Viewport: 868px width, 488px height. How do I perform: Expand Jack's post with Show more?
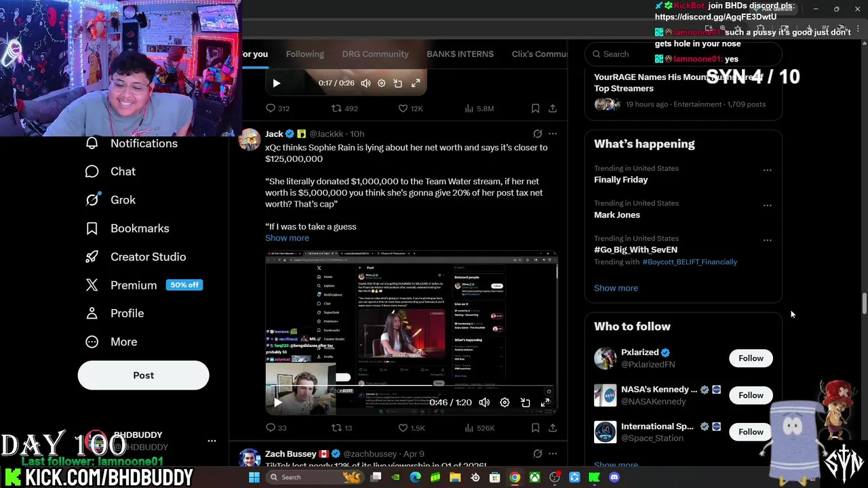[x=287, y=238]
